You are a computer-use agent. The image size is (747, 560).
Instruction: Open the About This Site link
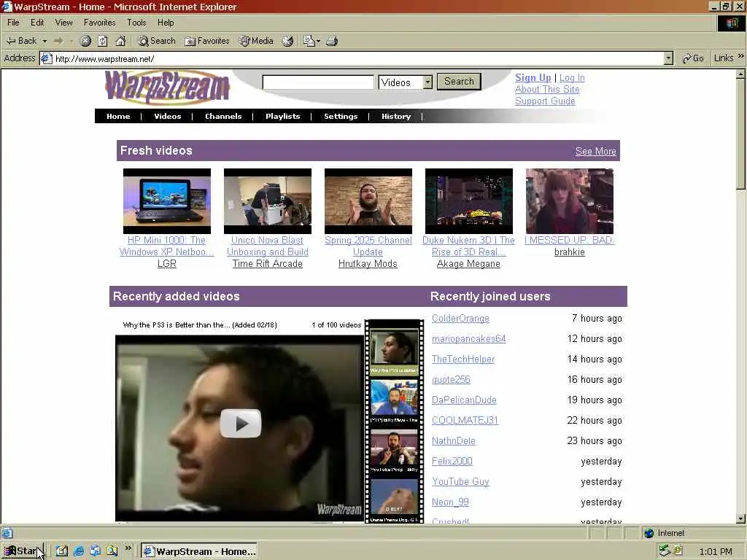tap(547, 89)
